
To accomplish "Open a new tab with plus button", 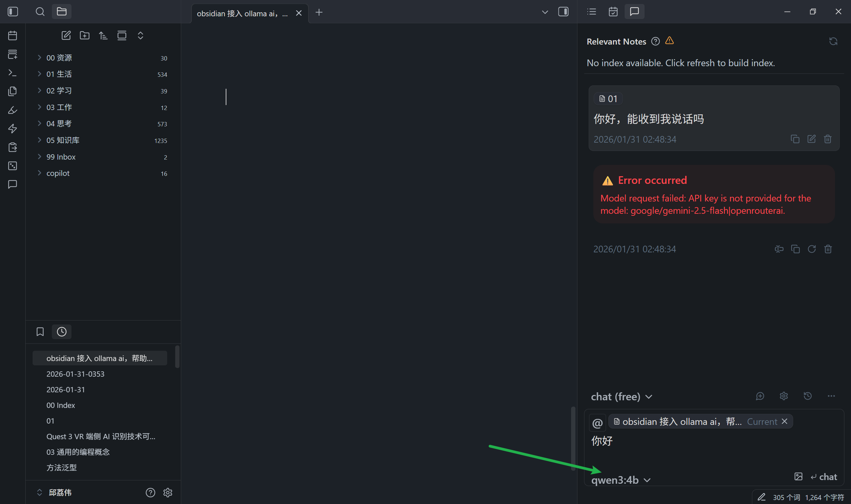I will [318, 13].
